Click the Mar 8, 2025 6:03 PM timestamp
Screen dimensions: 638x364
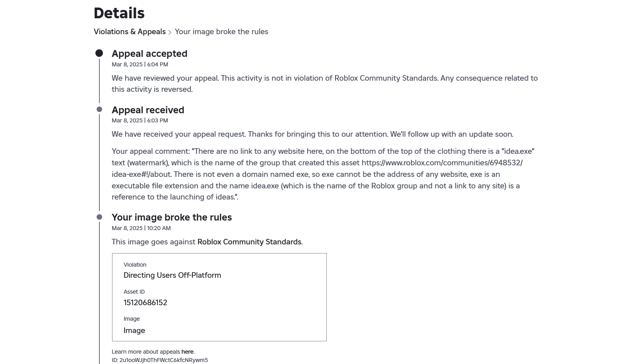pyautogui.click(x=140, y=120)
